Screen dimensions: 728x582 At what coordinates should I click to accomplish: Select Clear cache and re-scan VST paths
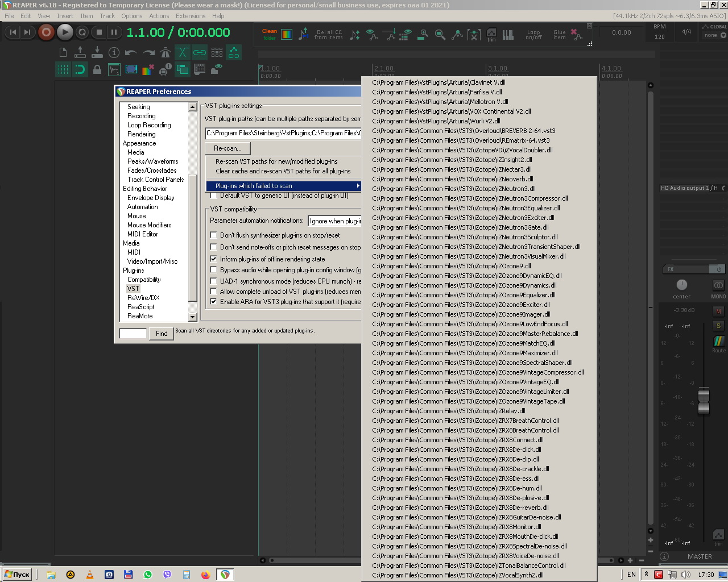tap(283, 171)
